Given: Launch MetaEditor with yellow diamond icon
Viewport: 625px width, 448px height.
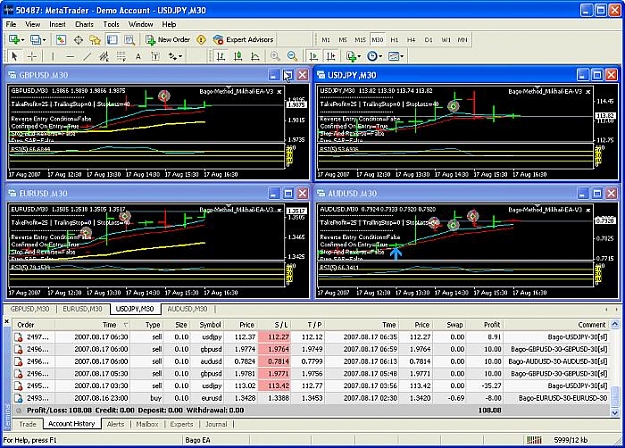Looking at the screenshot, I should click(x=201, y=40).
